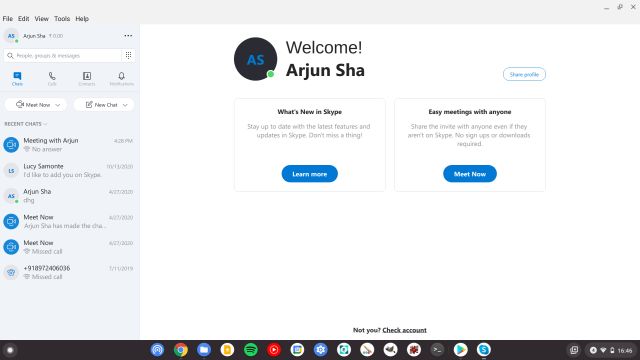
Task: Open the Lucy Samonte chat
Action: 69,170
